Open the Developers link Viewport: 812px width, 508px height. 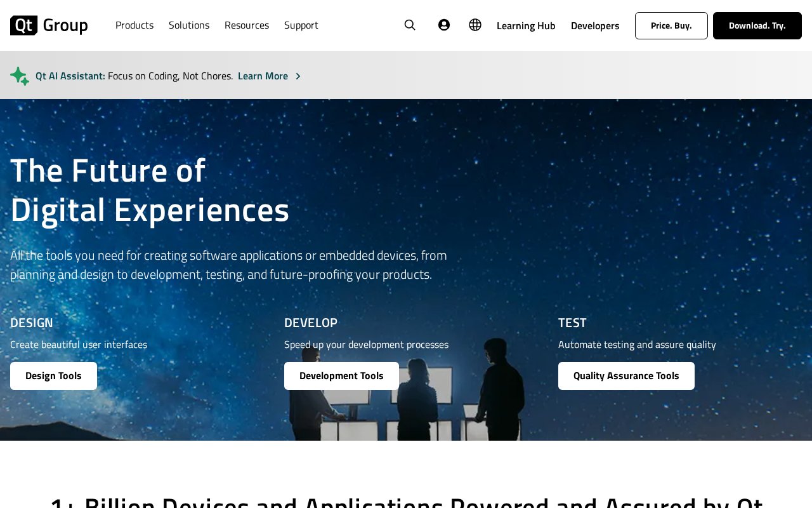click(x=595, y=25)
